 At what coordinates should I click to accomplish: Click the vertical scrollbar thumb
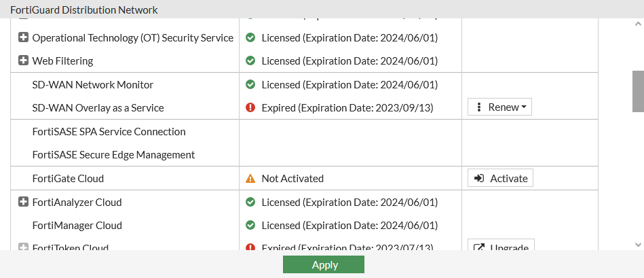pyautogui.click(x=638, y=90)
